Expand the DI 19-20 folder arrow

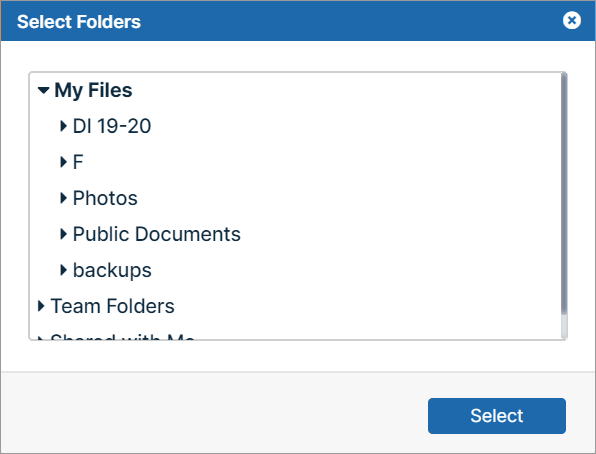(63, 126)
